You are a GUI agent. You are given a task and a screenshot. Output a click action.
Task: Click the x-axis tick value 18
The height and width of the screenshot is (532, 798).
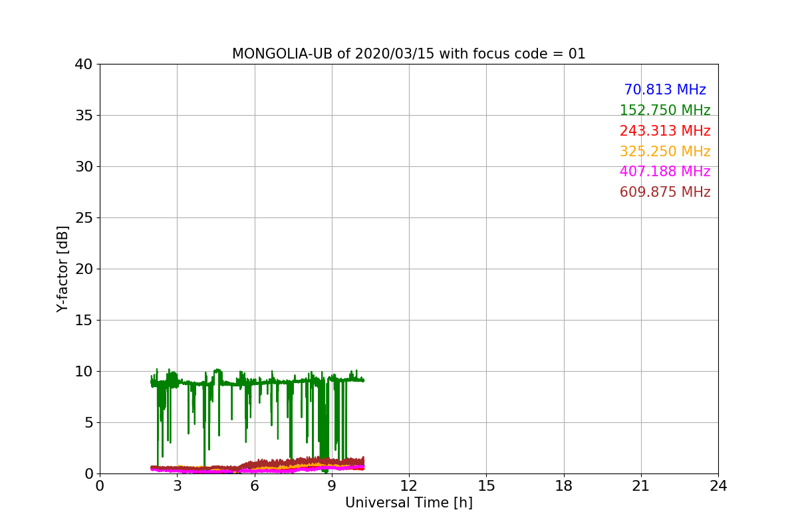coord(564,486)
